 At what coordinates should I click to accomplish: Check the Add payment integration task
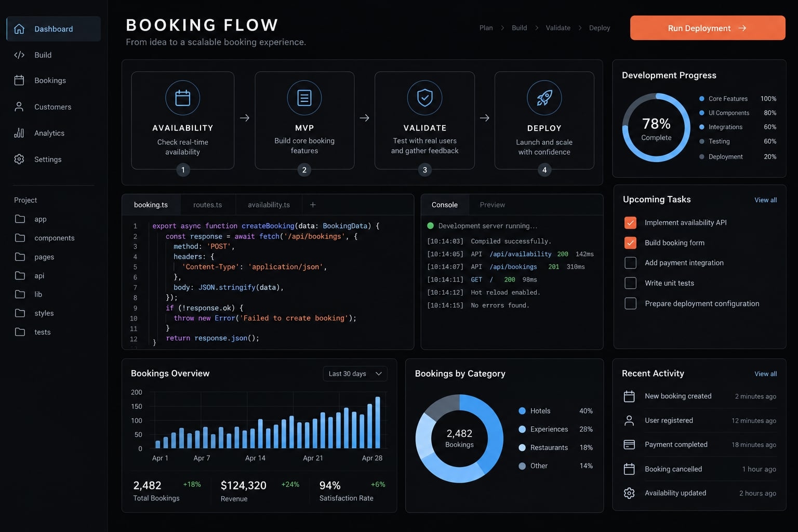[630, 263]
